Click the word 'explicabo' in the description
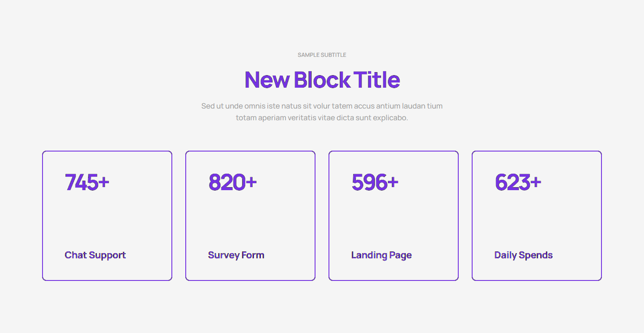 391,118
